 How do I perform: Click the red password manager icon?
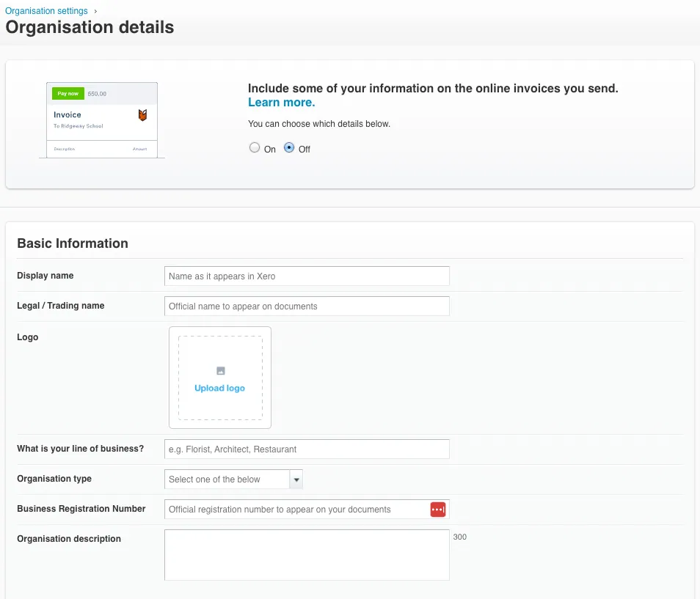pos(438,510)
